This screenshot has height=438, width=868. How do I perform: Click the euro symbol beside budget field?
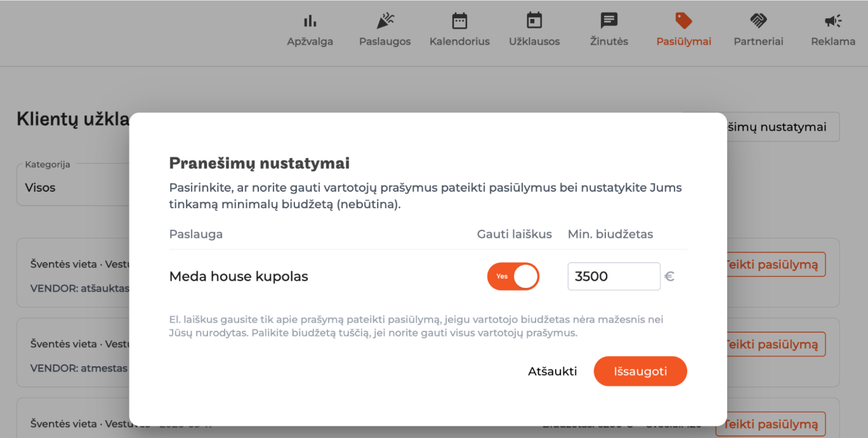click(669, 277)
